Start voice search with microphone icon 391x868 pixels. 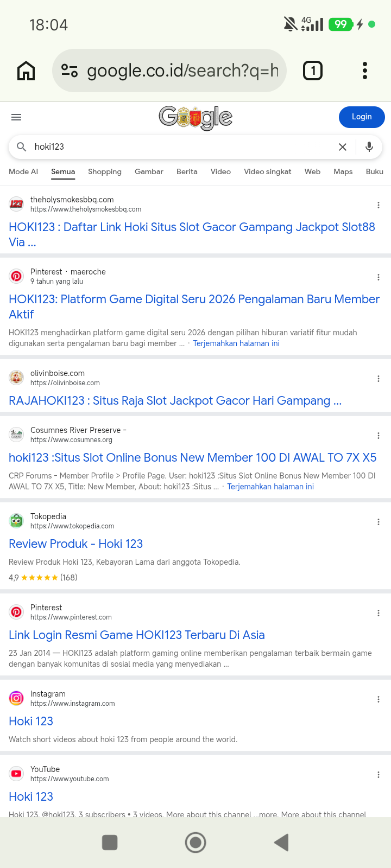point(369,147)
